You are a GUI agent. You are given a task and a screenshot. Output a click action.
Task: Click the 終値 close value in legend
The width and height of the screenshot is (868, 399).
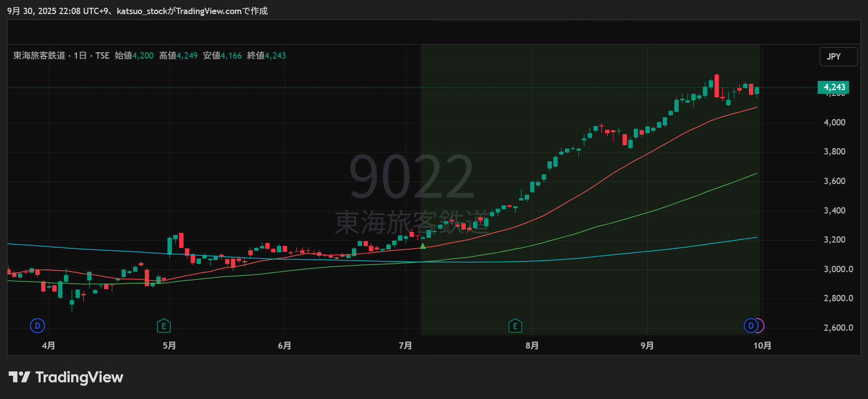click(275, 56)
